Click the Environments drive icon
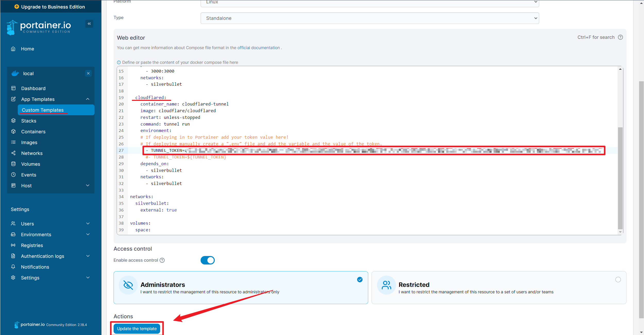 point(13,234)
